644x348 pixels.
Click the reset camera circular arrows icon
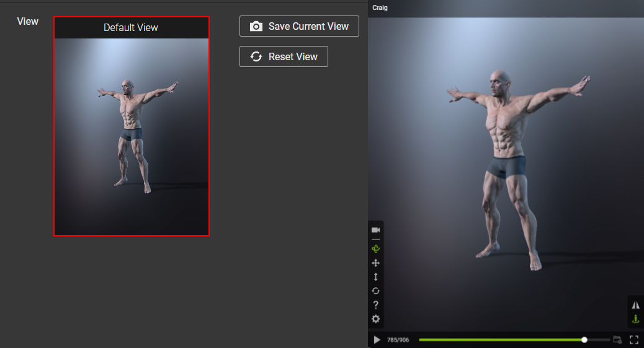tap(375, 291)
